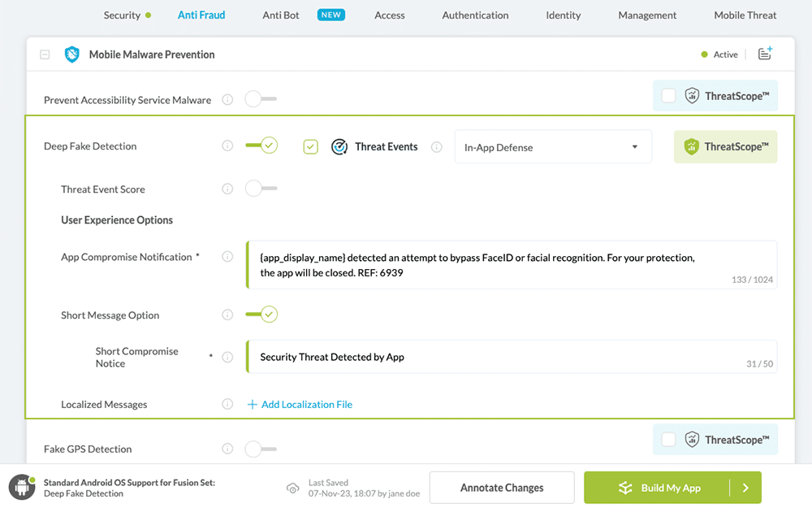Click info icon next to Threat Events
Viewport: 812px width, 508px height.
pyautogui.click(x=437, y=147)
